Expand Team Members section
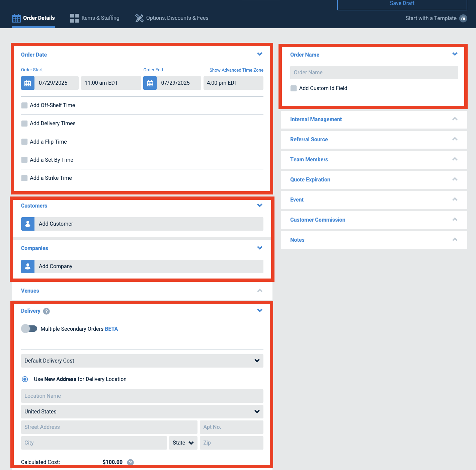Viewport: 476px width, 470px height. [x=455, y=159]
